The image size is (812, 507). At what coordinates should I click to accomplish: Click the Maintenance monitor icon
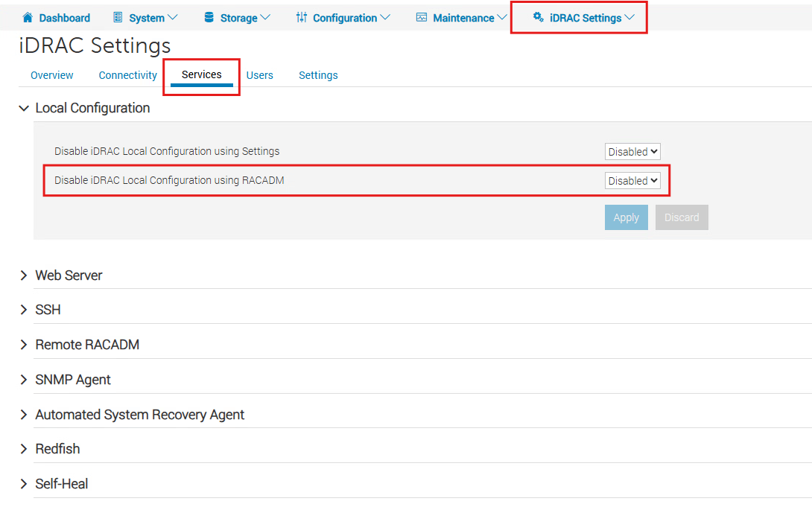[x=422, y=18]
